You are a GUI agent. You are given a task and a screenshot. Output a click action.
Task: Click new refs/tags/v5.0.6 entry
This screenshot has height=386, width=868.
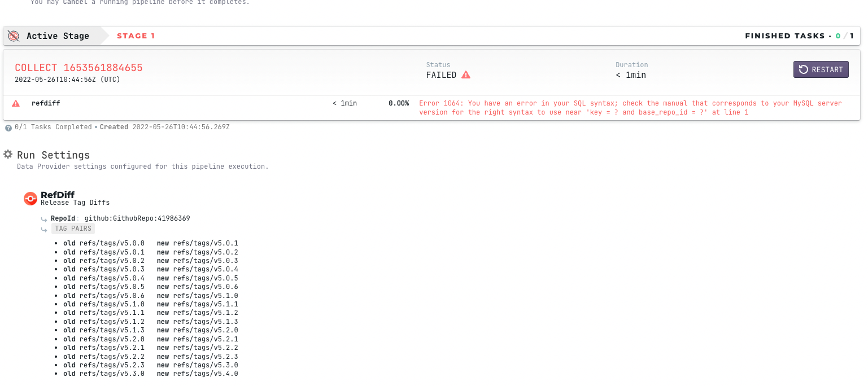tap(198, 287)
